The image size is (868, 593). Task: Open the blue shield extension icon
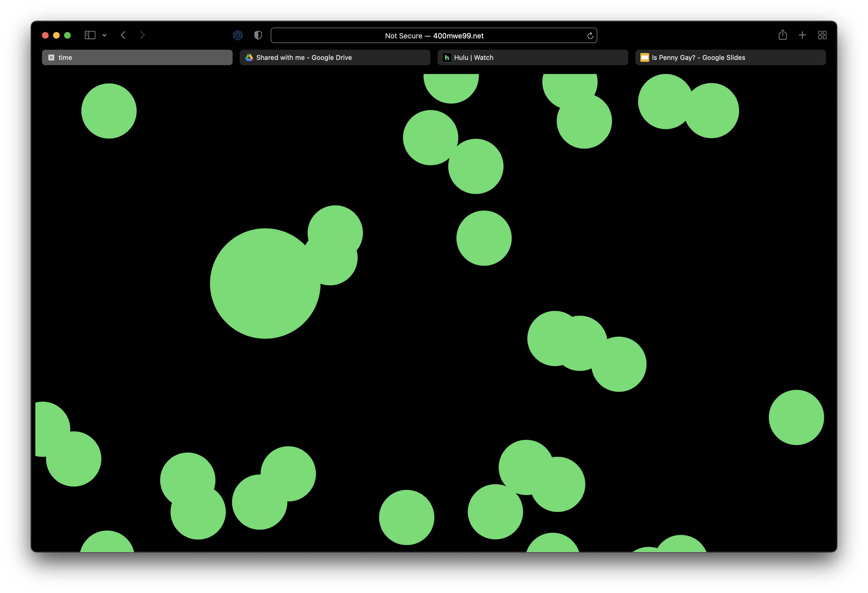coord(238,35)
